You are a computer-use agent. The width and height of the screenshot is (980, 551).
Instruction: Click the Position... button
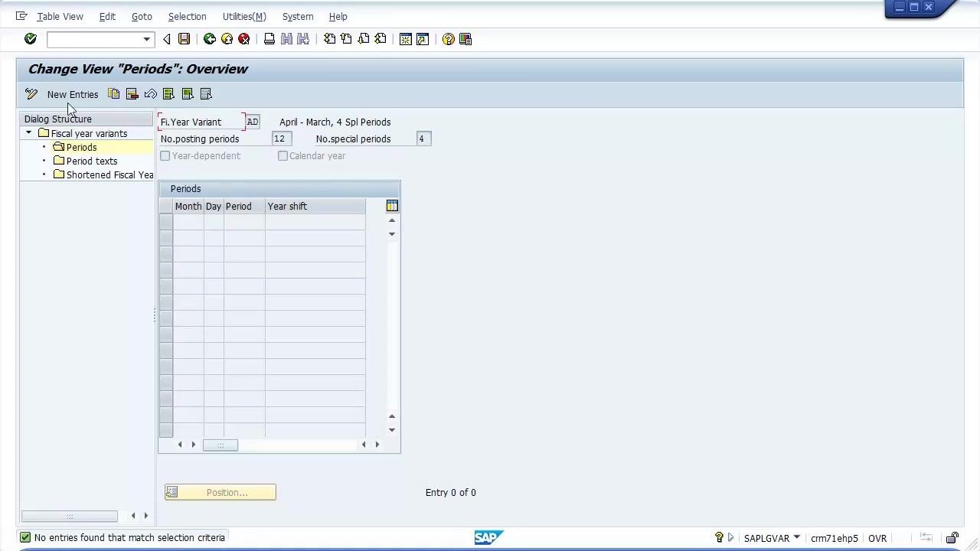click(220, 492)
